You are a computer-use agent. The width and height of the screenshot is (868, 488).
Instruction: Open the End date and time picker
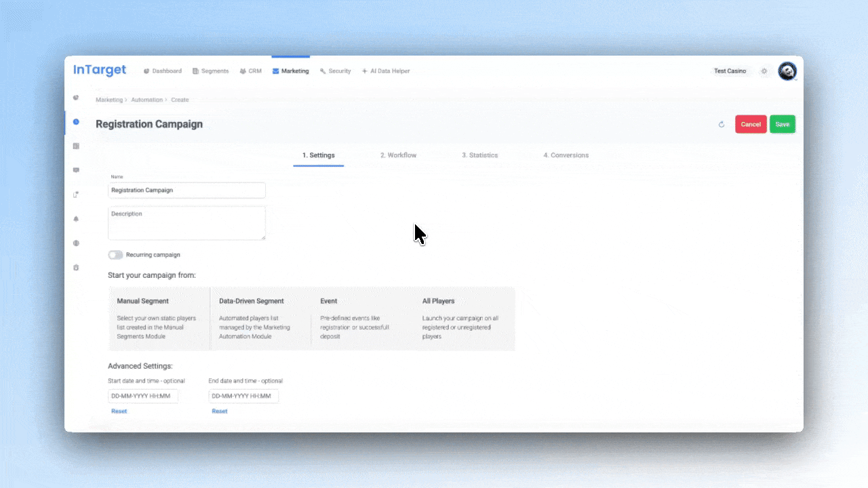tap(243, 396)
